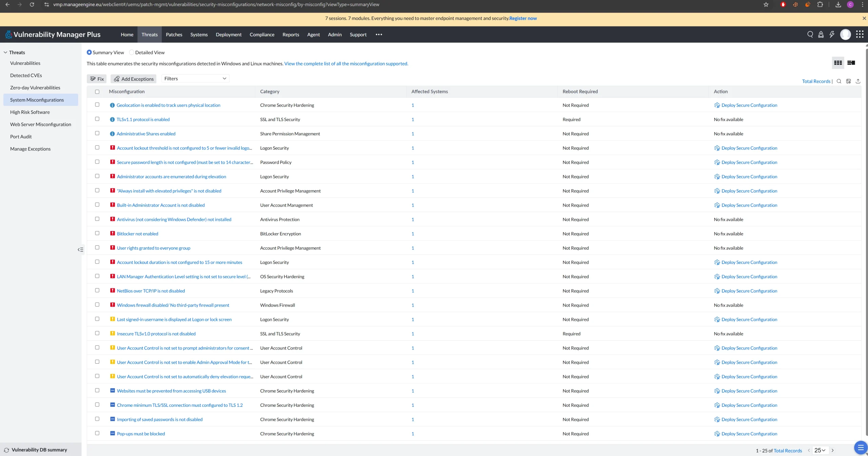The width and height of the screenshot is (868, 456).
Task: Open the column chooser icon
Action: pos(848,81)
